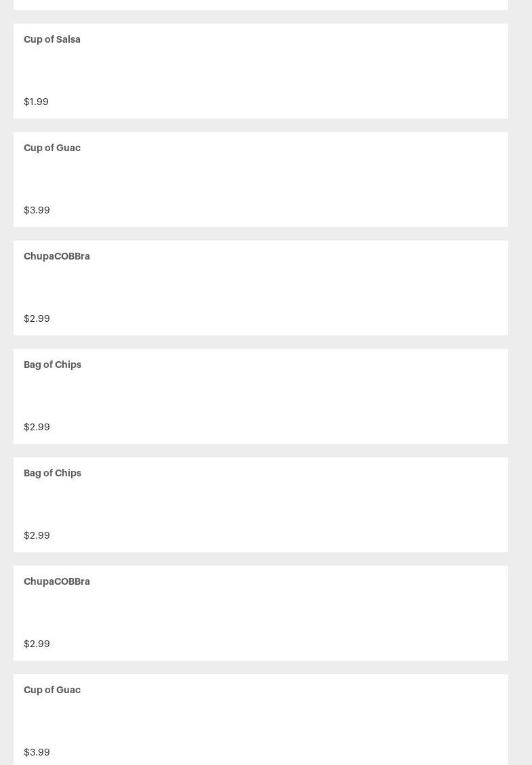
Task: Open the first ChupaCOBBra menu card
Action: (261, 288)
